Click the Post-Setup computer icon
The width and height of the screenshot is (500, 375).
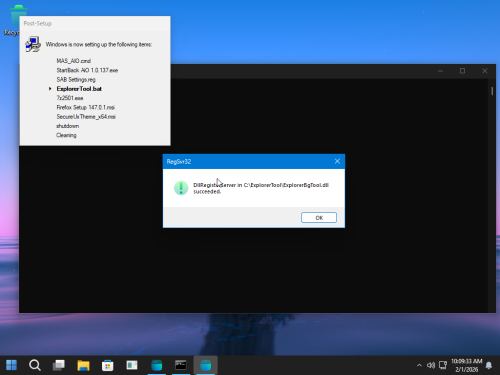[33, 44]
